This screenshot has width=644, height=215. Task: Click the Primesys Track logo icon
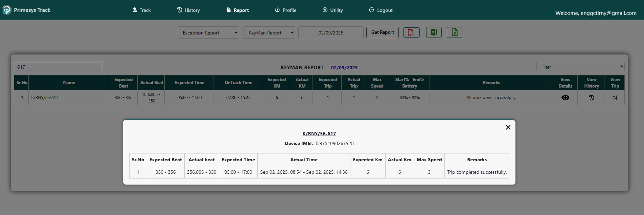(7, 10)
